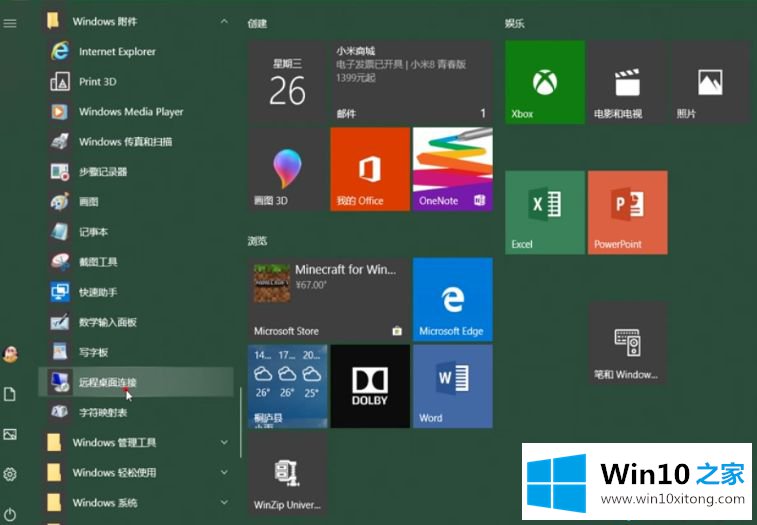
Task: Open 字符映射表
Action: 135,412
